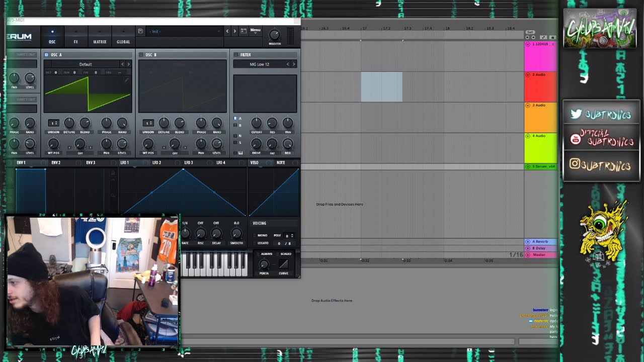Click the Ableton Set locator button

pyautogui.click(x=529, y=32)
